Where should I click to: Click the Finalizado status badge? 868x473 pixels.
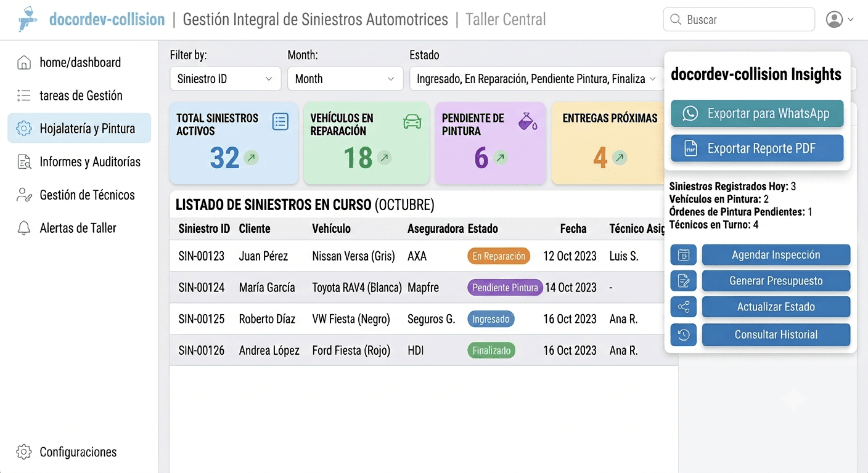pyautogui.click(x=491, y=350)
